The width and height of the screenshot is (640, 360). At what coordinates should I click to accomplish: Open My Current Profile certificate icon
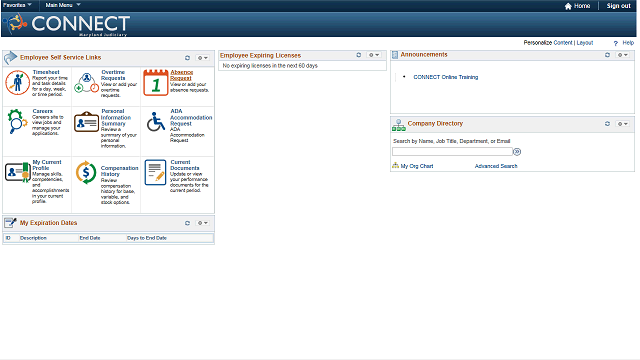coord(18,172)
